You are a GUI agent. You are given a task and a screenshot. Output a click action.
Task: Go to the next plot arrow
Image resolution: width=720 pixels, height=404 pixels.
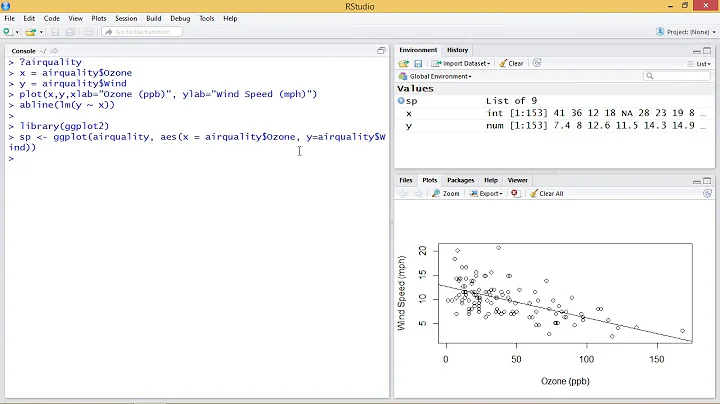tap(418, 194)
